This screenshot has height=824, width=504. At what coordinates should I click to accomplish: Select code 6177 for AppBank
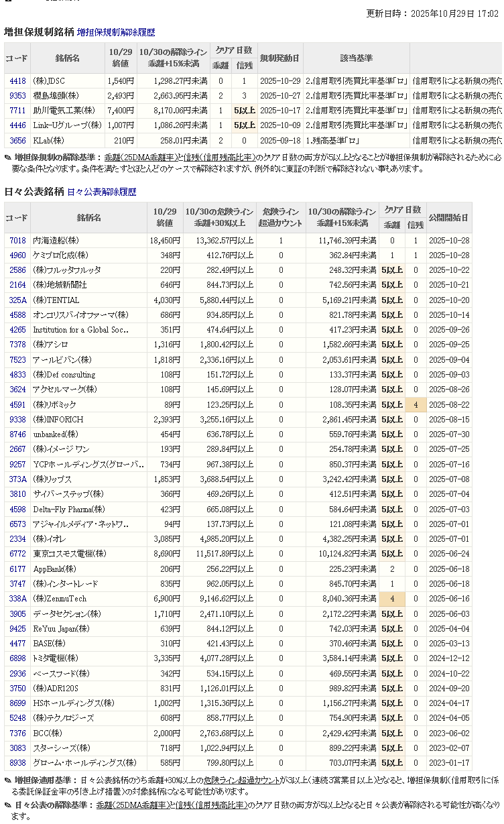[18, 569]
